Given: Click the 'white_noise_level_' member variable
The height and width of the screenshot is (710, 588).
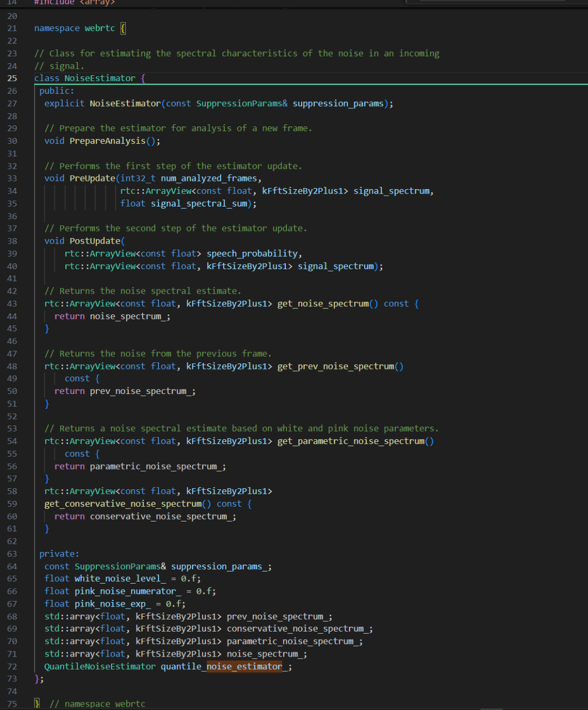Looking at the screenshot, I should [120, 579].
